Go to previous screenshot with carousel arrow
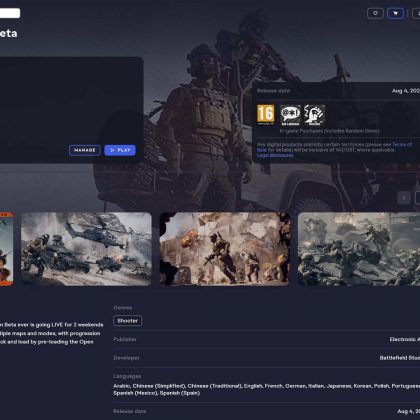This screenshot has height=420, width=420. [404, 198]
